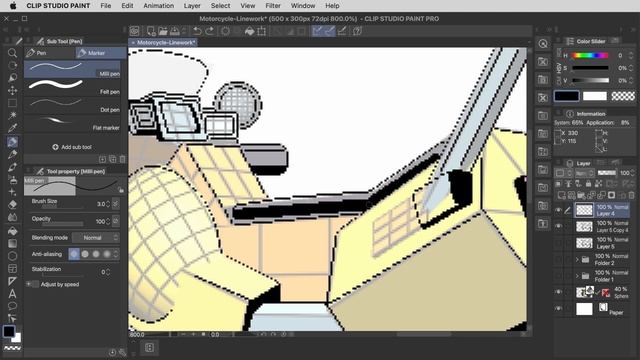Select the Motorcycle-Linework canvas tab
This screenshot has width=640, height=360.
tap(163, 42)
